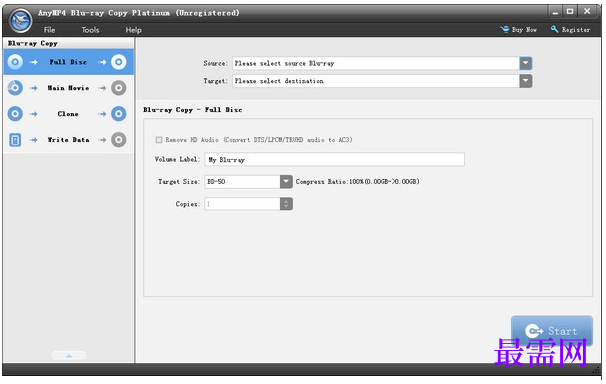Select Clone copy mode
The image size is (606, 384).
[x=68, y=114]
